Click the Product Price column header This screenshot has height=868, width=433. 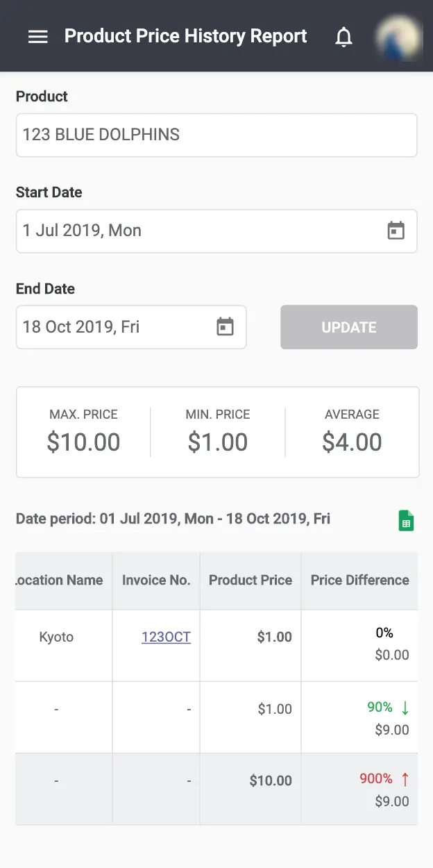(x=251, y=581)
